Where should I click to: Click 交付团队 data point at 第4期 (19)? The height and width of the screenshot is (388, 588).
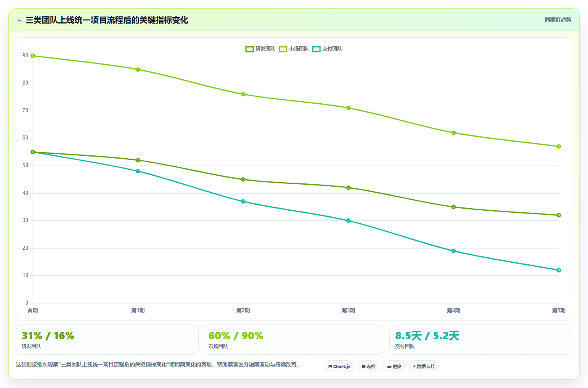(454, 251)
